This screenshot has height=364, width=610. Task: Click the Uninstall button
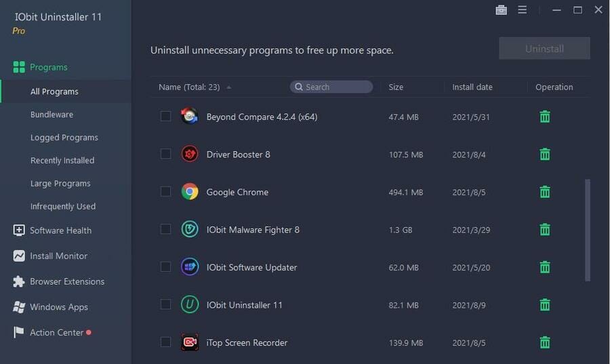point(544,49)
